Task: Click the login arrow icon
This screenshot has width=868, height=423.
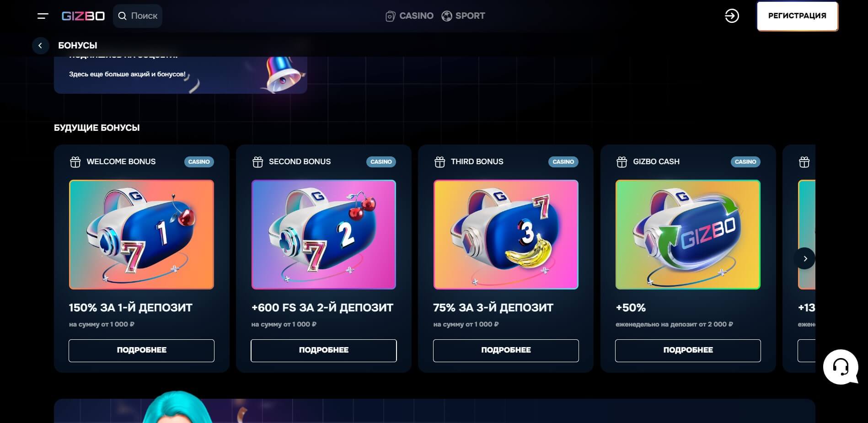Action: [x=732, y=16]
